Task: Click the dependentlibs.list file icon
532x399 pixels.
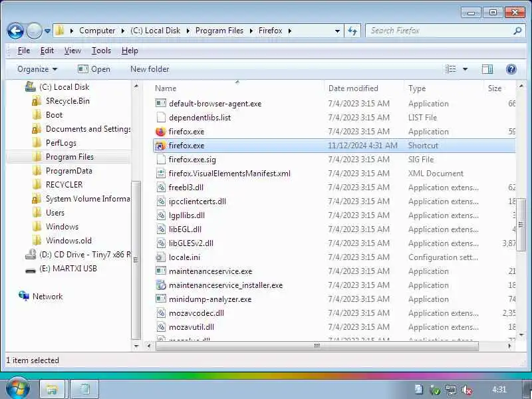Action: pyautogui.click(x=160, y=118)
